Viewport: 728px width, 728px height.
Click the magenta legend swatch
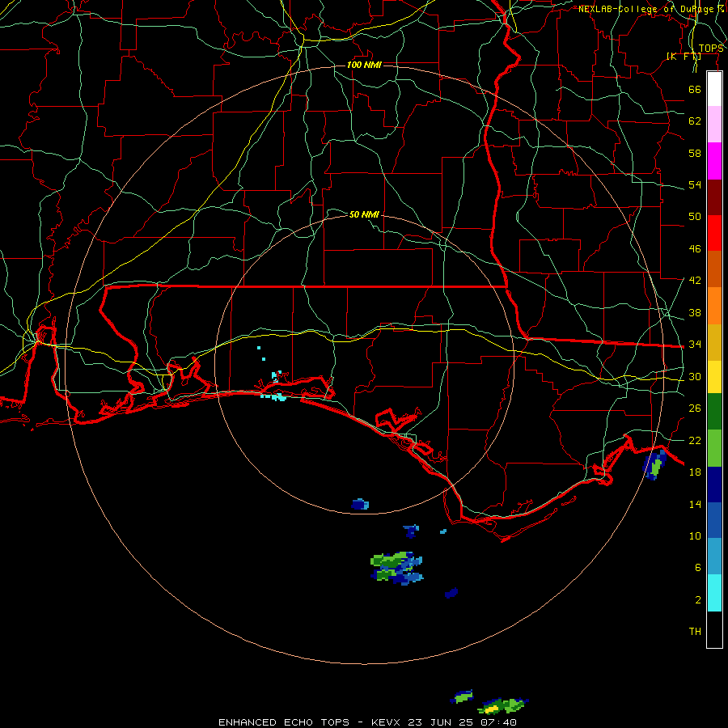coord(714,161)
